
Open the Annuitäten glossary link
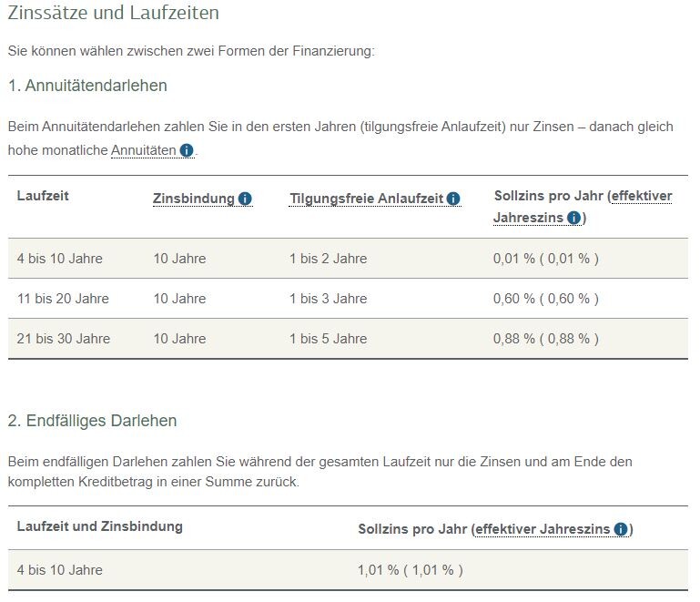[x=144, y=150]
